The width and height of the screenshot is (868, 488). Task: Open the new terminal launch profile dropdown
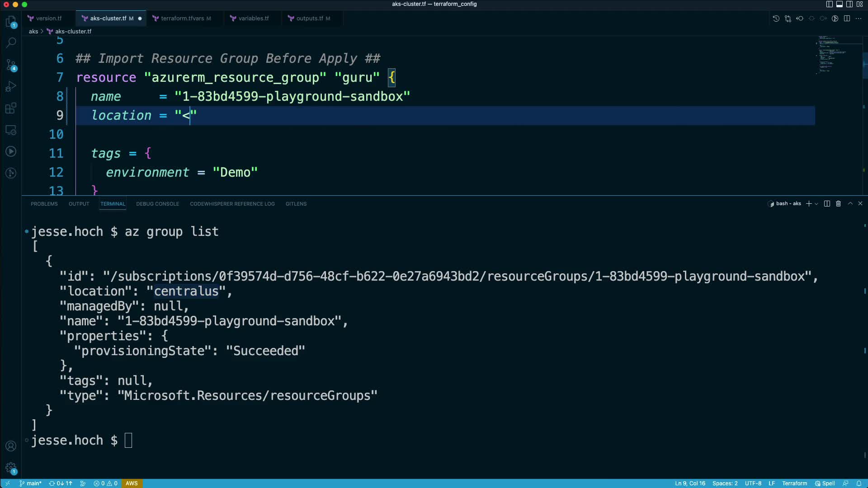coord(816,204)
